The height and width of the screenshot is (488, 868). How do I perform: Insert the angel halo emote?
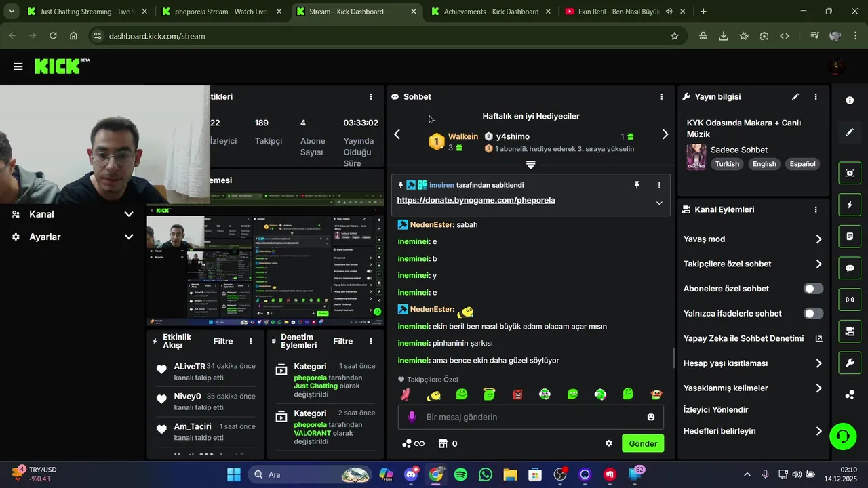[489, 394]
